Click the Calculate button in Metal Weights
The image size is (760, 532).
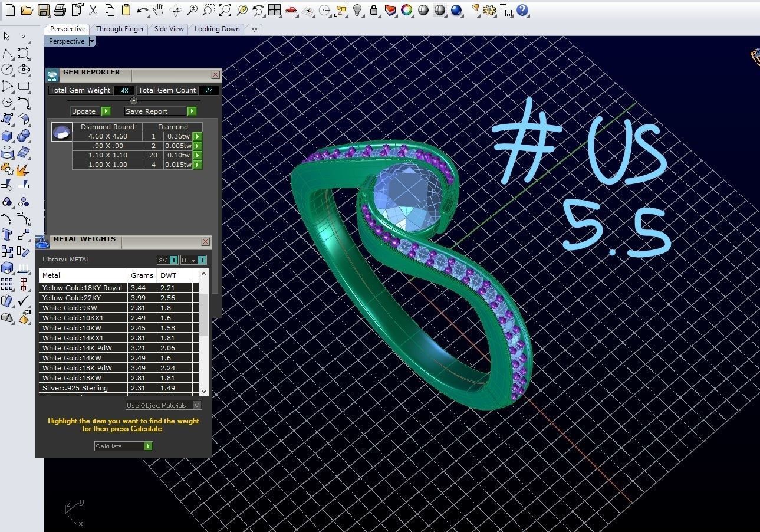click(124, 446)
